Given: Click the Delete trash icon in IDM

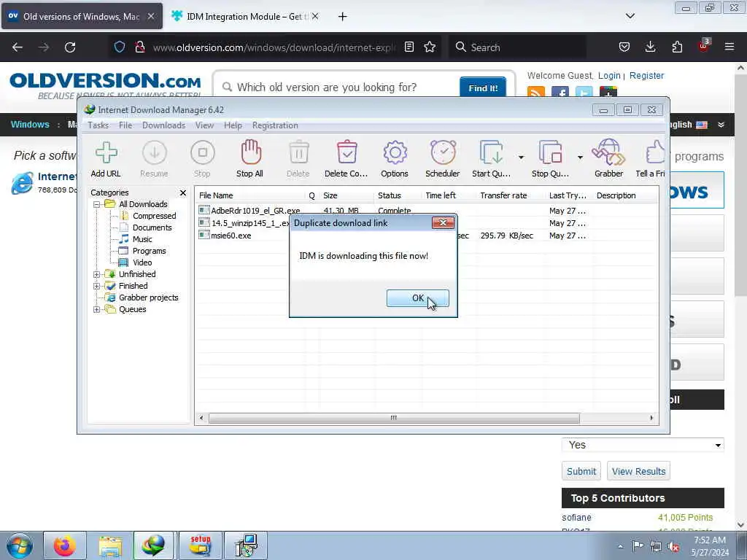Looking at the screenshot, I should point(298,159).
